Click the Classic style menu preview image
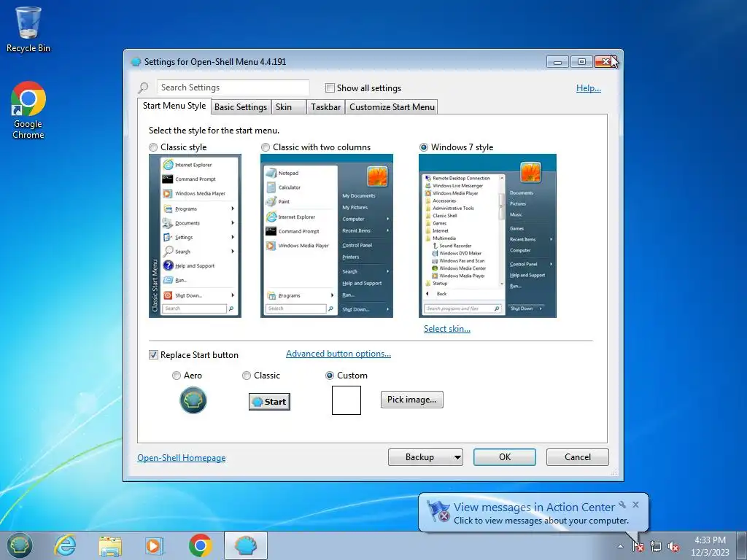747x560 pixels. click(x=195, y=236)
